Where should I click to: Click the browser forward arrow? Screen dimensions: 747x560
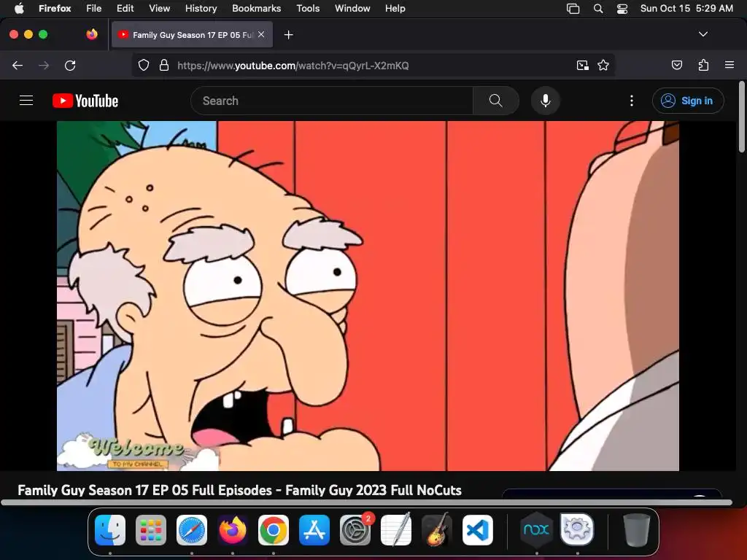44,66
